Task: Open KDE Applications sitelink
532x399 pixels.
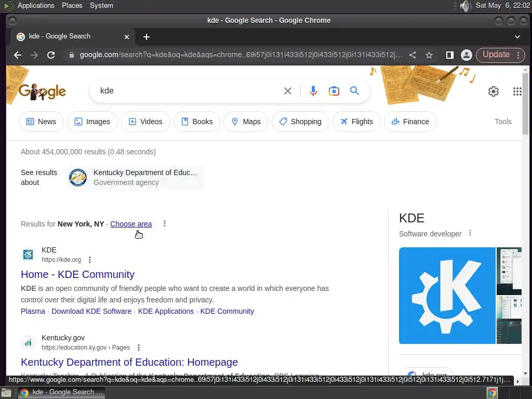Action: [166, 311]
